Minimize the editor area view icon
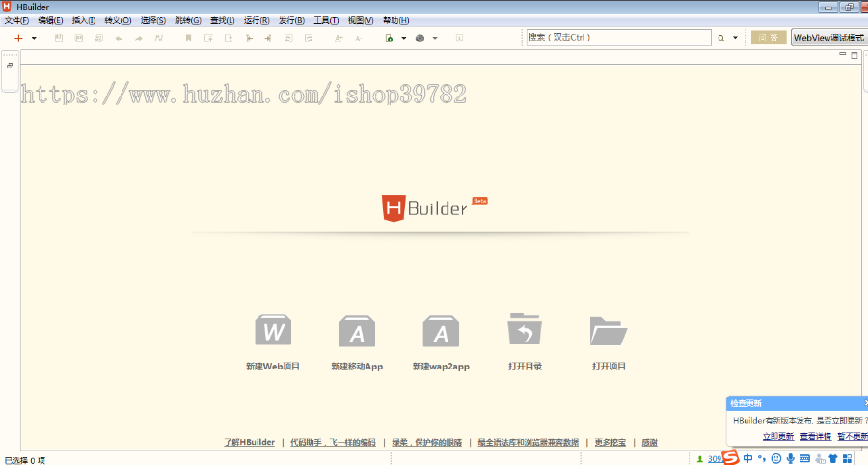This screenshot has width=868, height=465. click(843, 54)
